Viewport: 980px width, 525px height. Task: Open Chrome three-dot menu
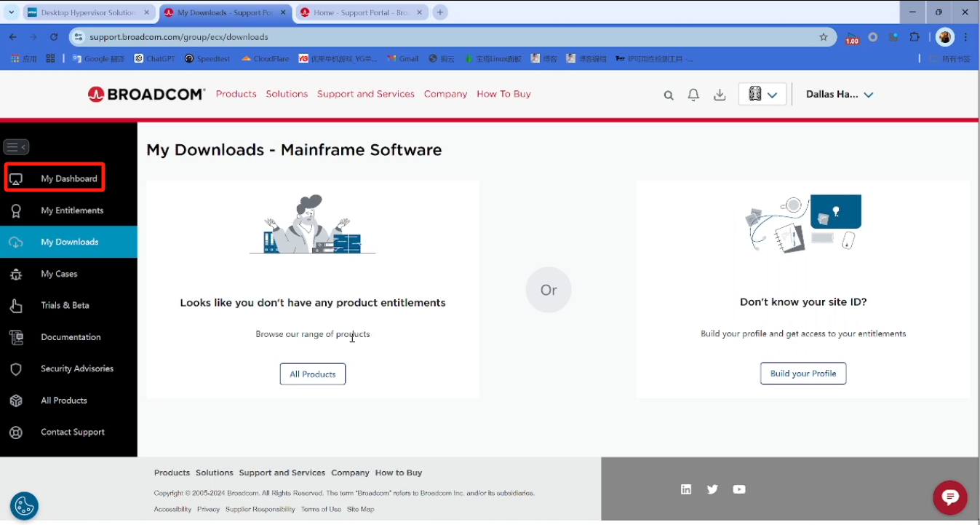tap(966, 36)
